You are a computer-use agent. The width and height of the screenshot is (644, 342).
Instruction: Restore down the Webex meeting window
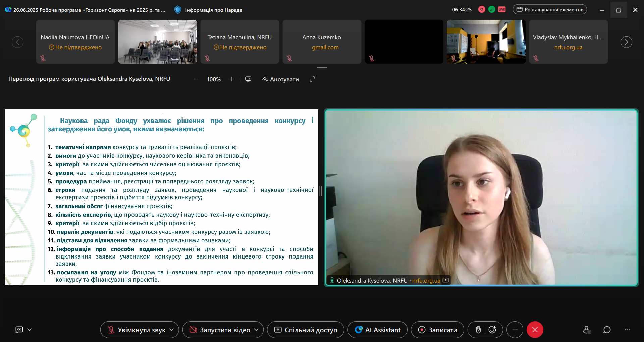[619, 10]
